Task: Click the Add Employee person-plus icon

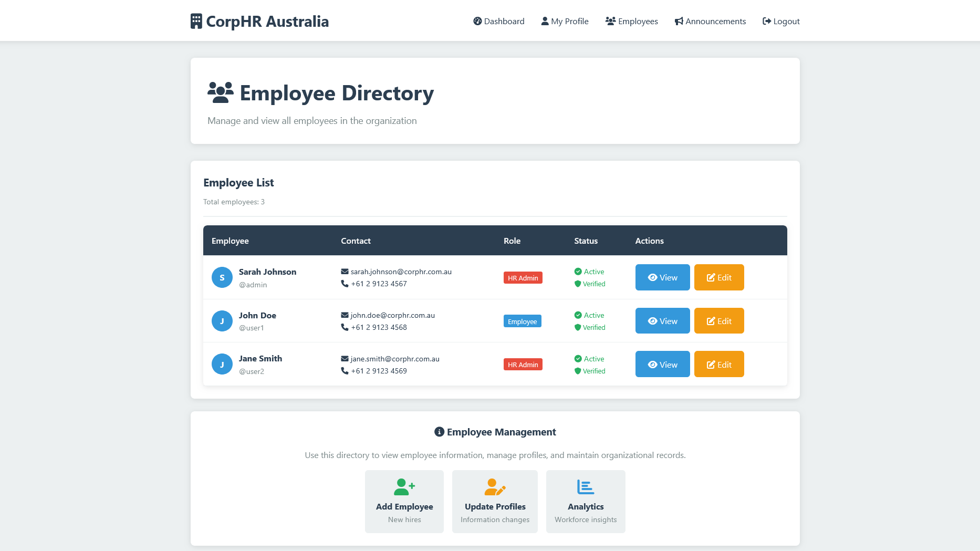Action: pos(404,487)
